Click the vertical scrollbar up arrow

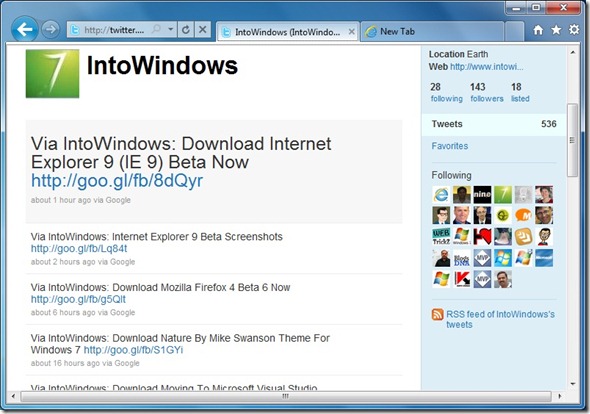[573, 52]
